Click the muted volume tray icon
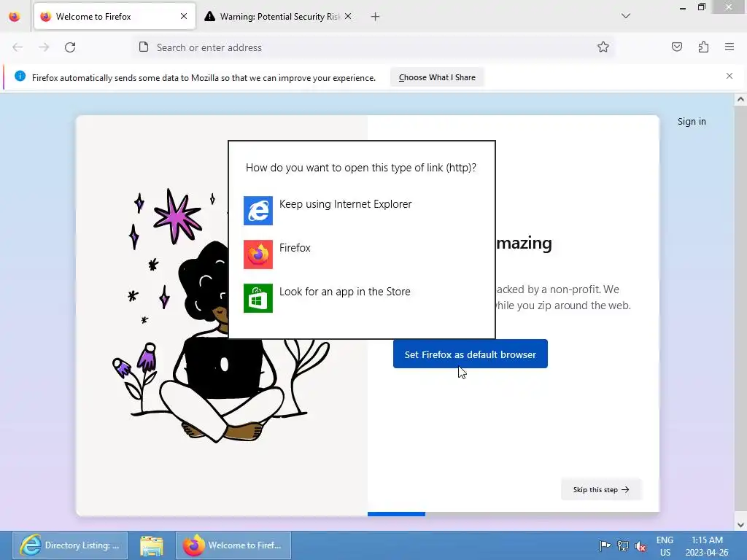Viewport: 747px width, 560px height. 640,545
